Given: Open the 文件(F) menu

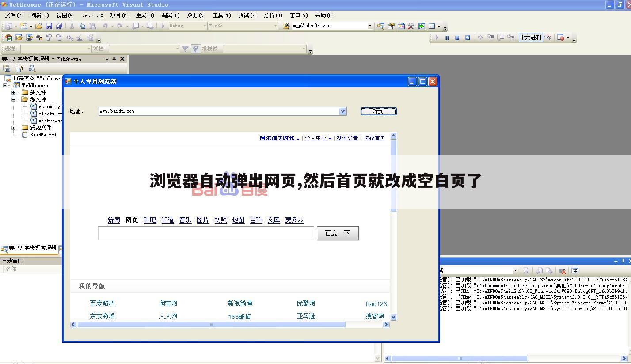Looking at the screenshot, I should [14, 15].
